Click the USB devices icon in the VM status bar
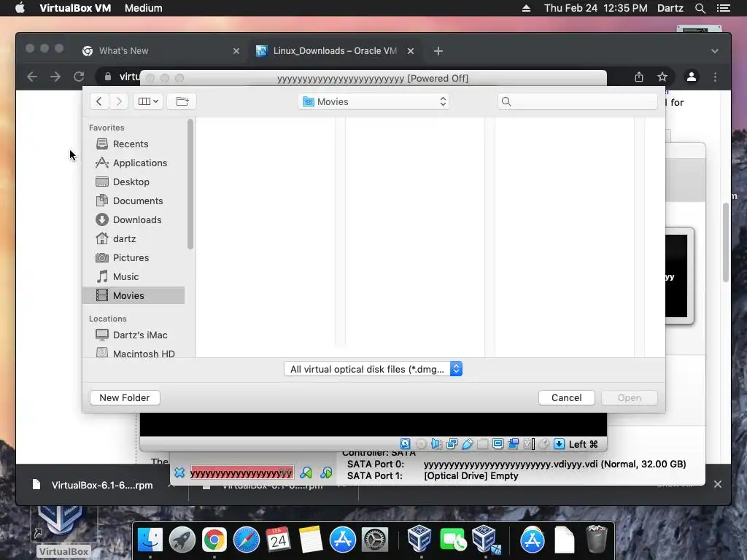The image size is (747, 560). (467, 444)
